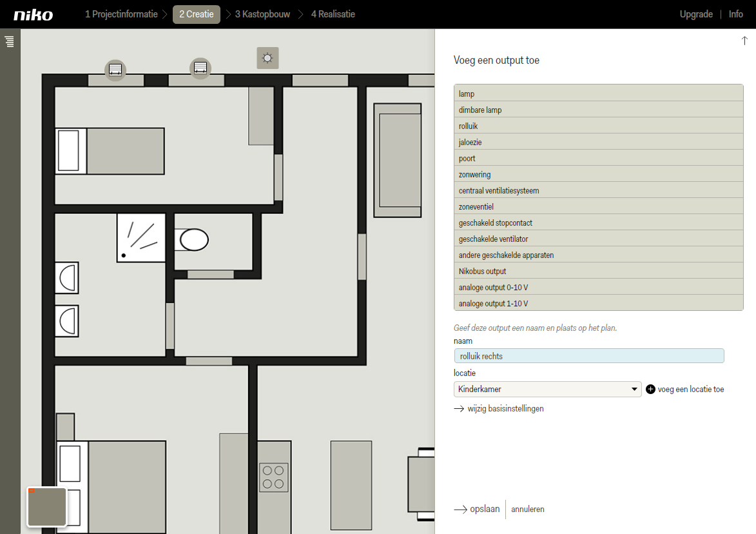This screenshot has height=534, width=756.
Task: Click the up arrow in output panel
Action: click(x=744, y=41)
